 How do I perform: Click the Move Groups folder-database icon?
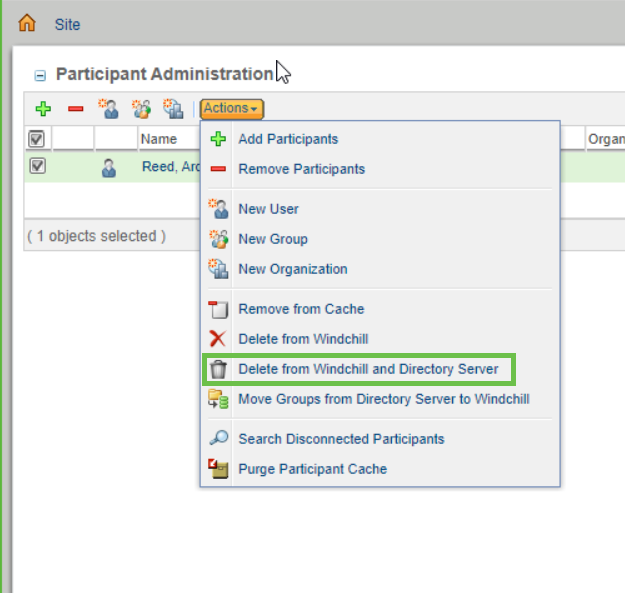point(218,399)
